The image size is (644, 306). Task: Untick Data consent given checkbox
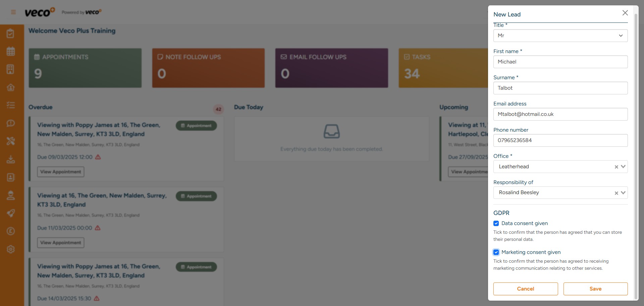tap(496, 223)
